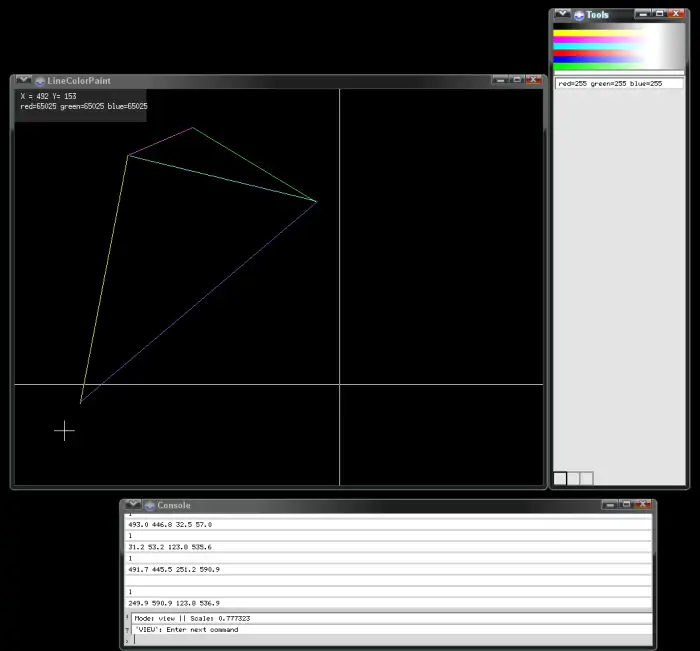
Task: Minimize the Console window
Action: click(x=610, y=505)
